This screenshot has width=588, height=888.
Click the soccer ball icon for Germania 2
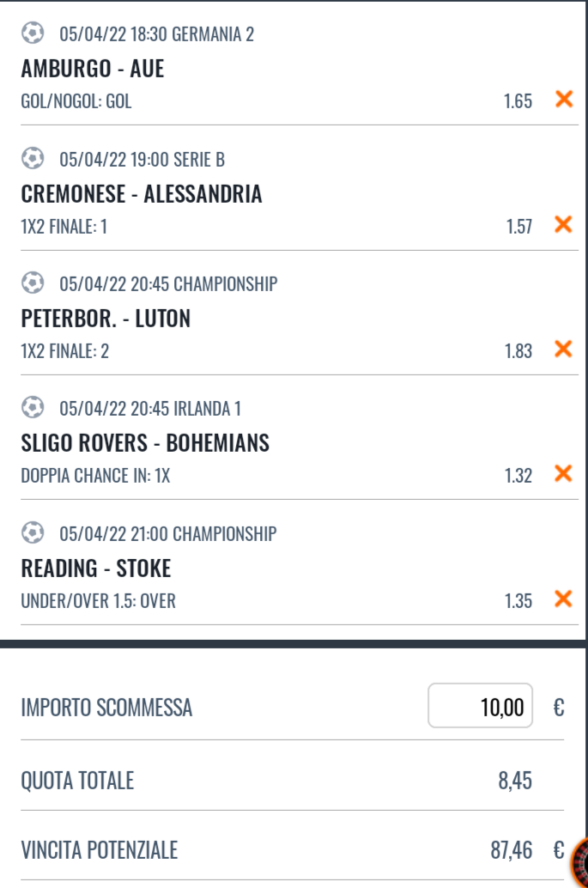33,33
